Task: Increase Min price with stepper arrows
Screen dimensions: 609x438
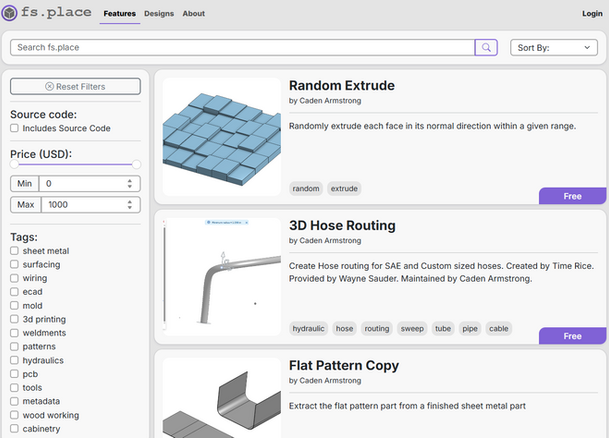Action: [x=130, y=181]
